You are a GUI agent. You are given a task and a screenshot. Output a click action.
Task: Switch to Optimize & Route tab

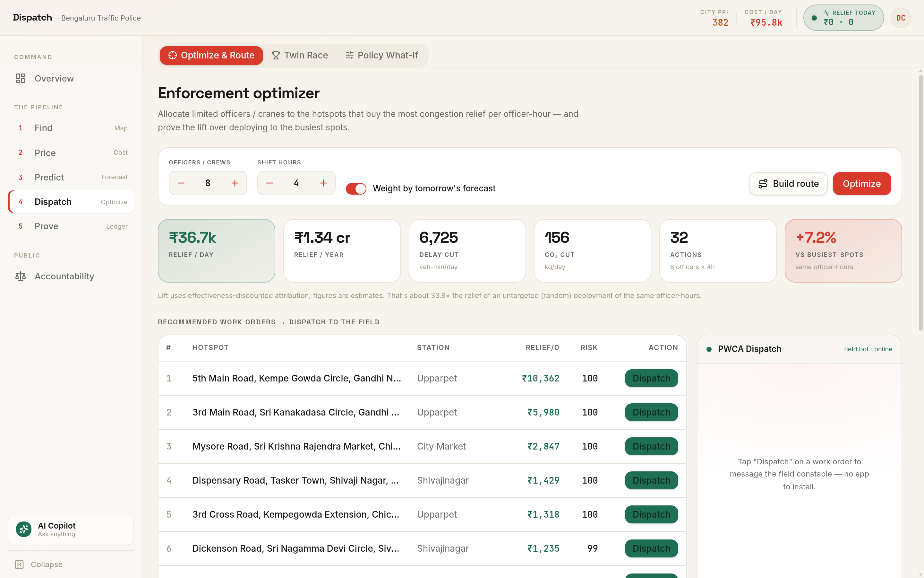point(211,56)
